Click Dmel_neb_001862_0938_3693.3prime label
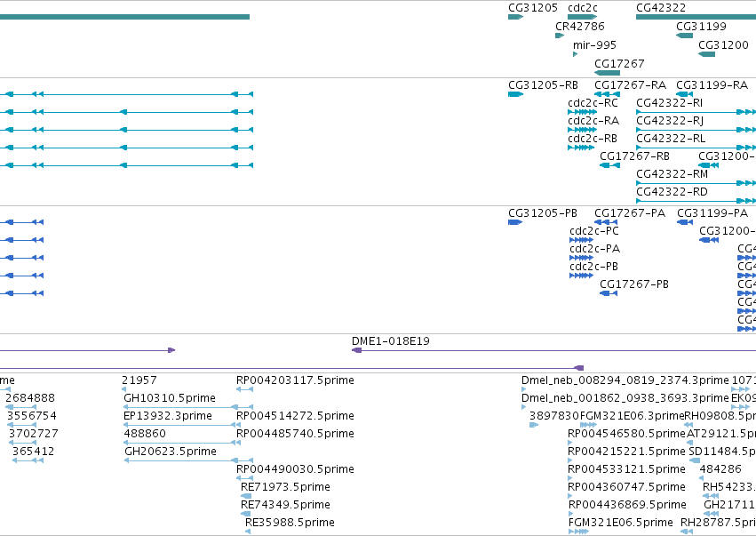The height and width of the screenshot is (536, 756). tap(625, 398)
